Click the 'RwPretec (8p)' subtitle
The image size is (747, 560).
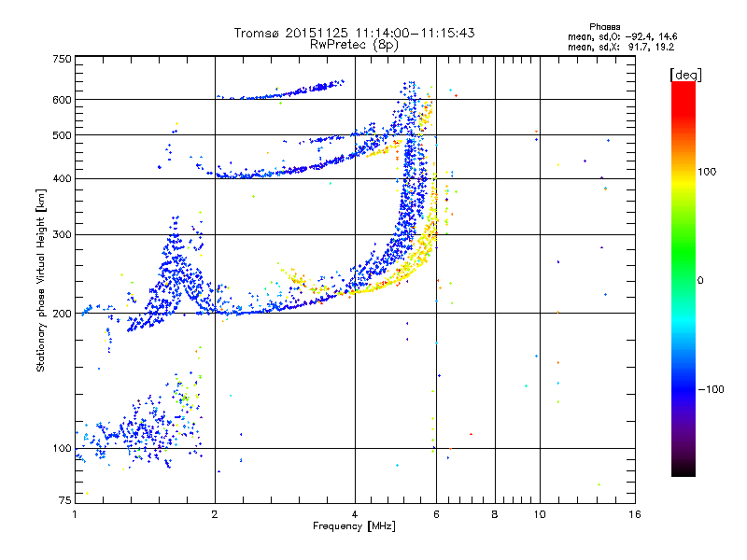coord(354,45)
